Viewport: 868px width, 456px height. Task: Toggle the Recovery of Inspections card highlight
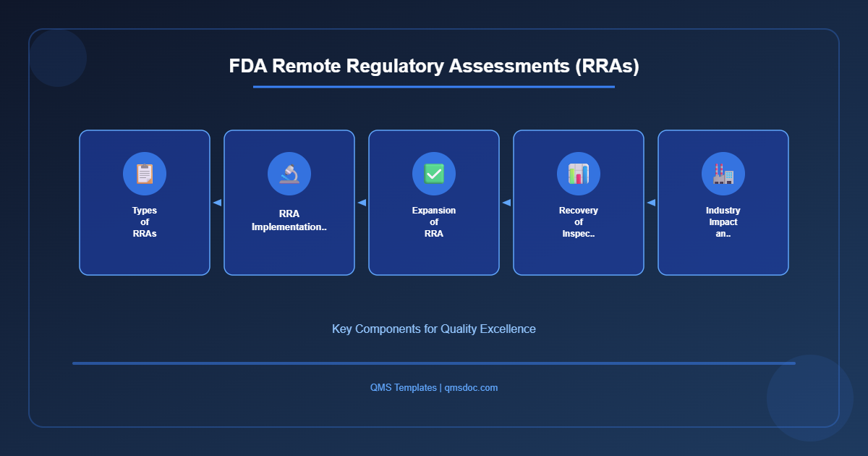[x=578, y=203]
